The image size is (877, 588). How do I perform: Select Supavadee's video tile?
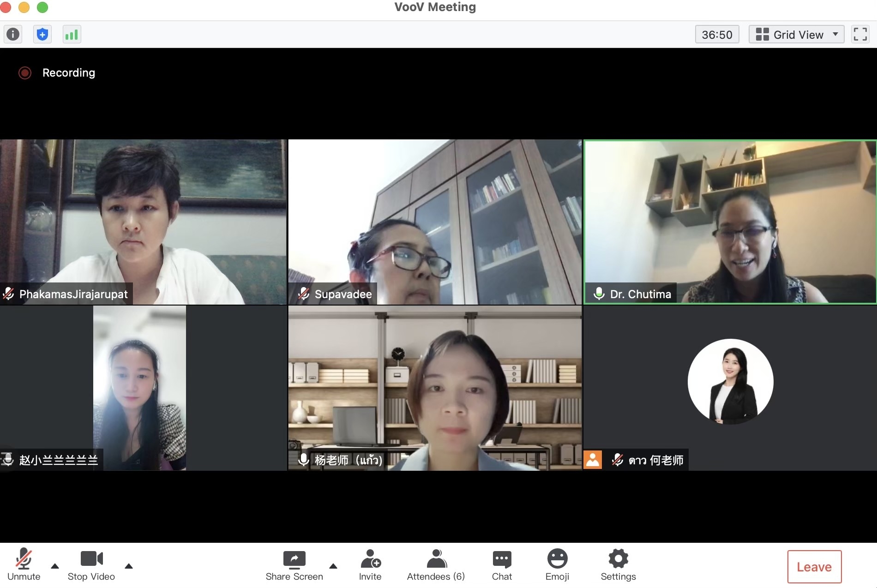pos(435,222)
